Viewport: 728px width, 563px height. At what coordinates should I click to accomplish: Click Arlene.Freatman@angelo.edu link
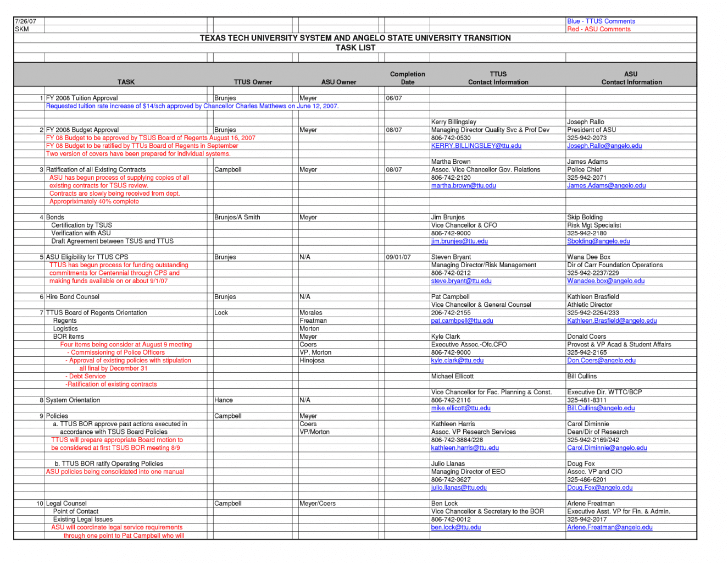click(610, 527)
